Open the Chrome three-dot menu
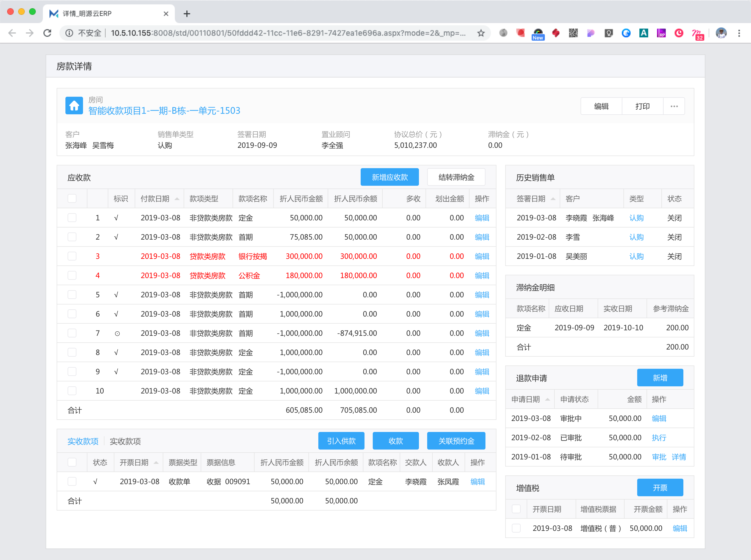This screenshot has width=751, height=560. click(x=739, y=33)
